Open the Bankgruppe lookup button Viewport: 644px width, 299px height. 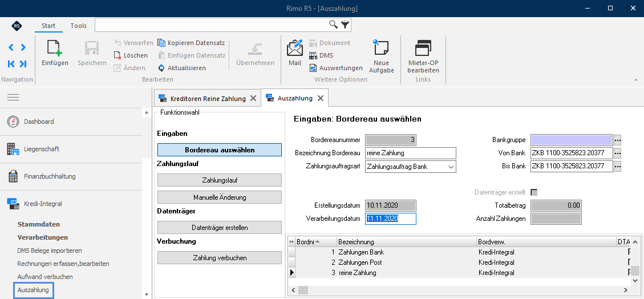click(x=617, y=140)
